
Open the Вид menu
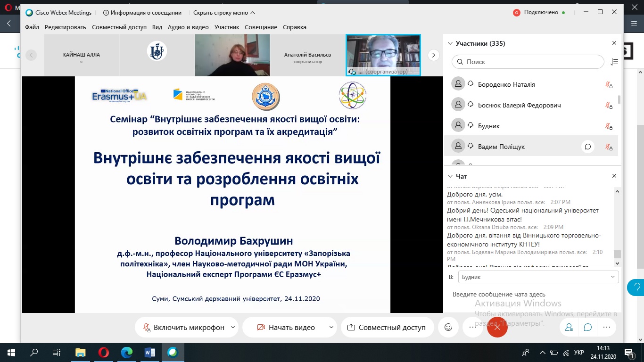157,27
